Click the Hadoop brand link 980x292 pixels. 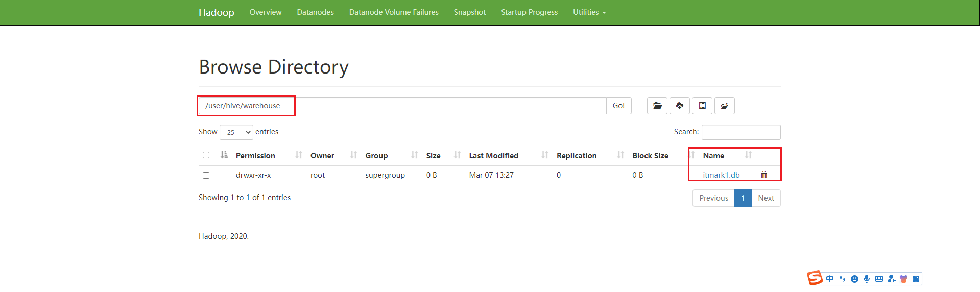tap(217, 12)
